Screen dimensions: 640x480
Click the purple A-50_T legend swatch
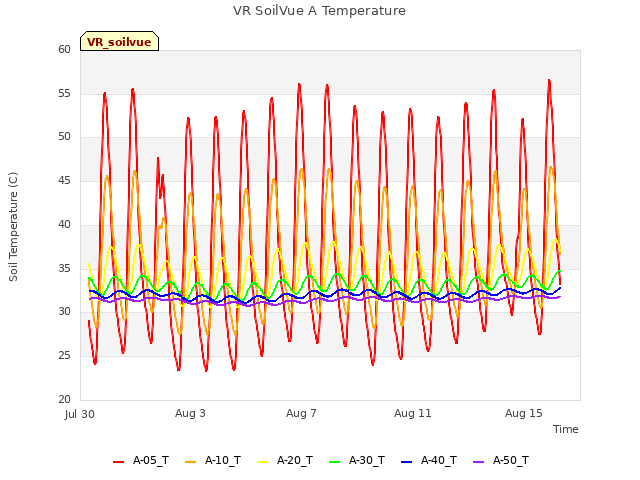pyautogui.click(x=479, y=462)
